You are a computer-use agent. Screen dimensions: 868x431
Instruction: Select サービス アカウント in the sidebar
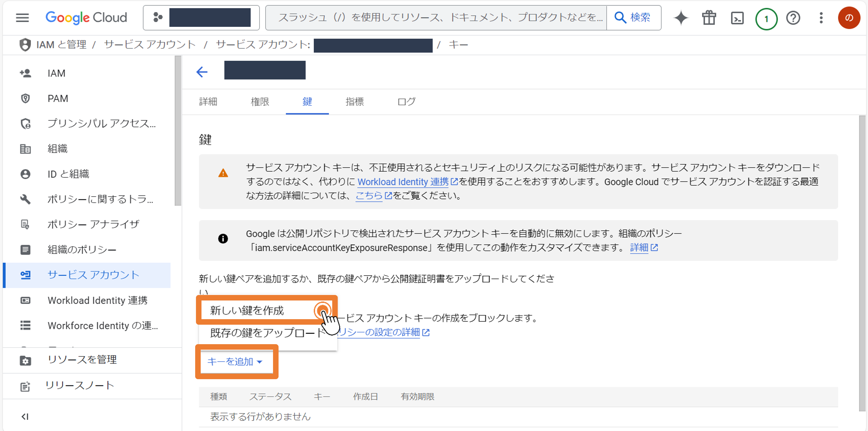point(87,275)
